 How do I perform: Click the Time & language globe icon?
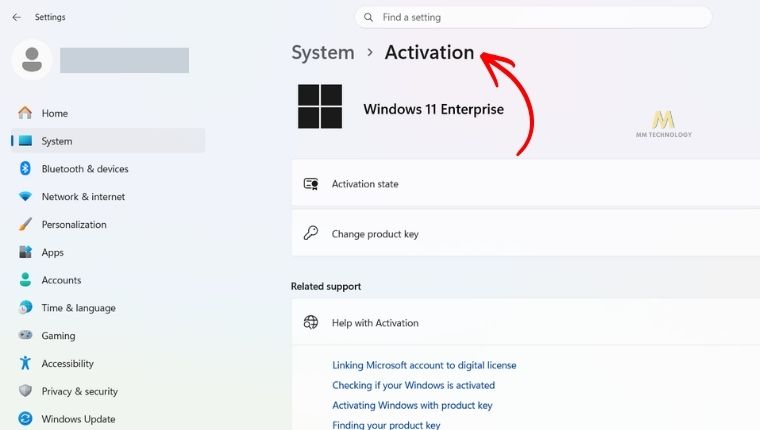[25, 307]
